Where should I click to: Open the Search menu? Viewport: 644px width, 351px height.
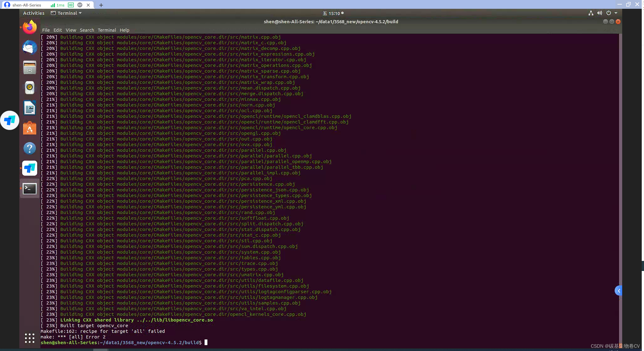coord(87,30)
